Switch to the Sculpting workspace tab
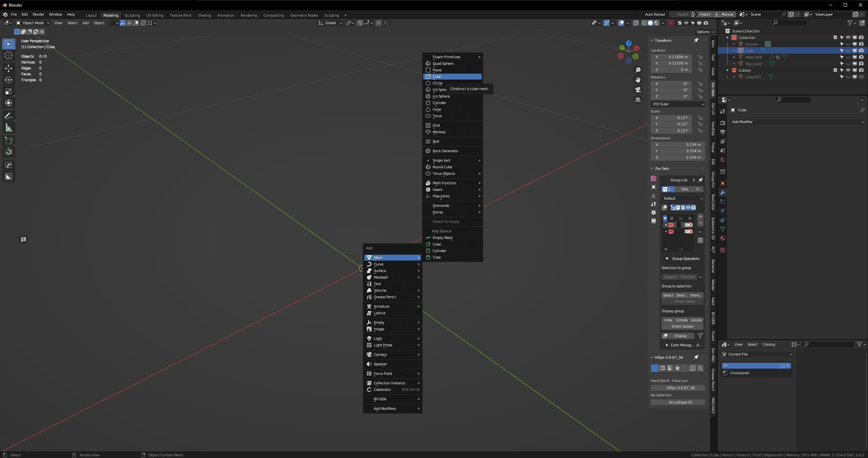This screenshot has width=868, height=458. (132, 15)
